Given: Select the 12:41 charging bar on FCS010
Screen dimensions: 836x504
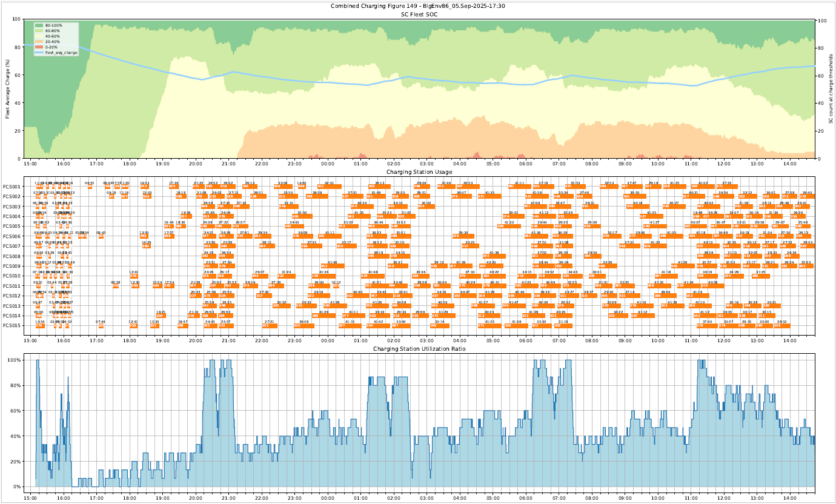Looking at the screenshot, I should click(x=134, y=276).
